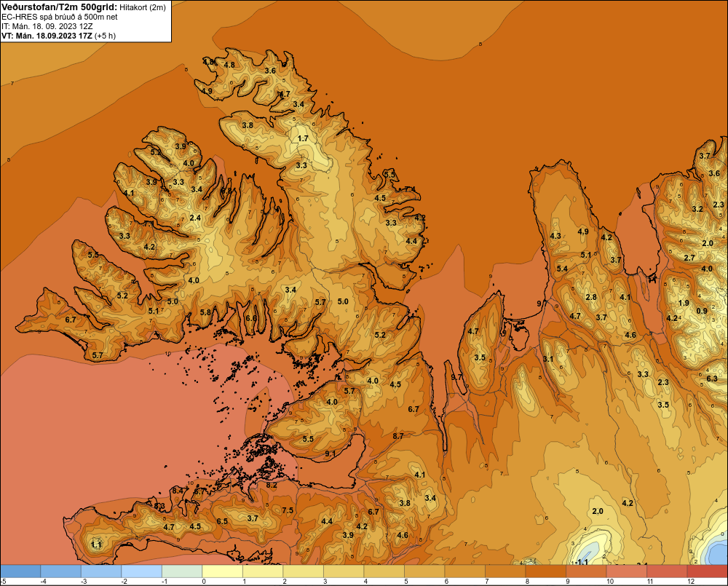728x586 pixels.
Task: Click the '(+5 h)' forecast offset text
Action: tap(106, 36)
